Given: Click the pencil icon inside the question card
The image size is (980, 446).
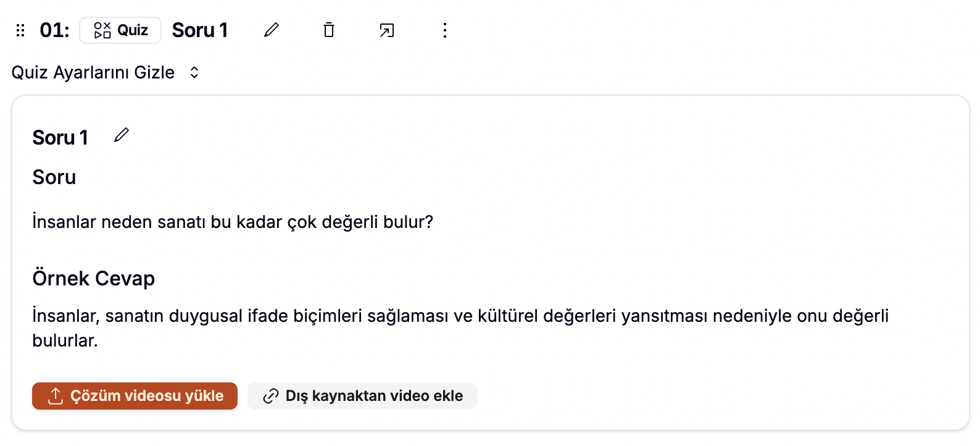Looking at the screenshot, I should click(x=122, y=135).
